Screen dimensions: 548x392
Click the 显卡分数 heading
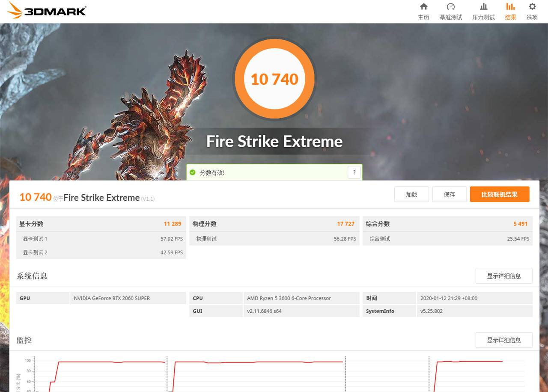[x=31, y=224]
